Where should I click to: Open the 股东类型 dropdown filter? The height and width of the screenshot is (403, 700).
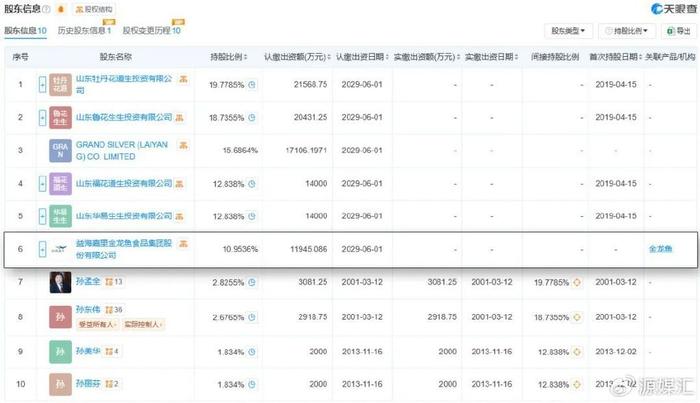click(x=568, y=31)
